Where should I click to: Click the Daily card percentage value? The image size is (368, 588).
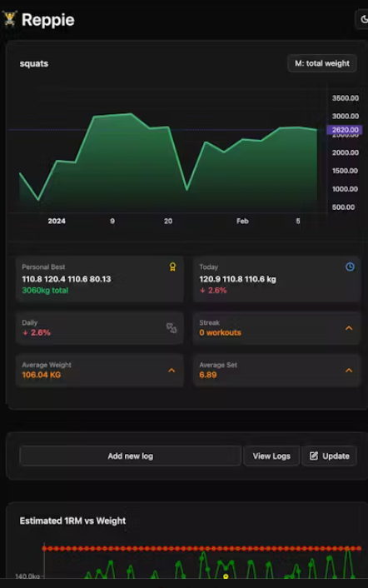[37, 332]
